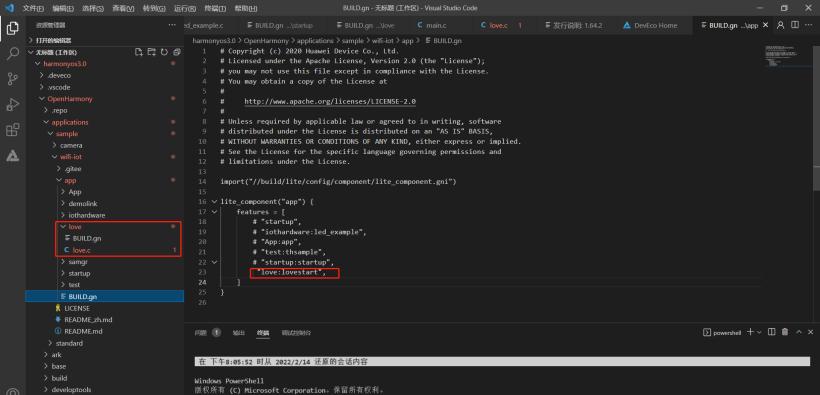
Task: Open the Explorer view in activity bar
Action: [x=13, y=28]
